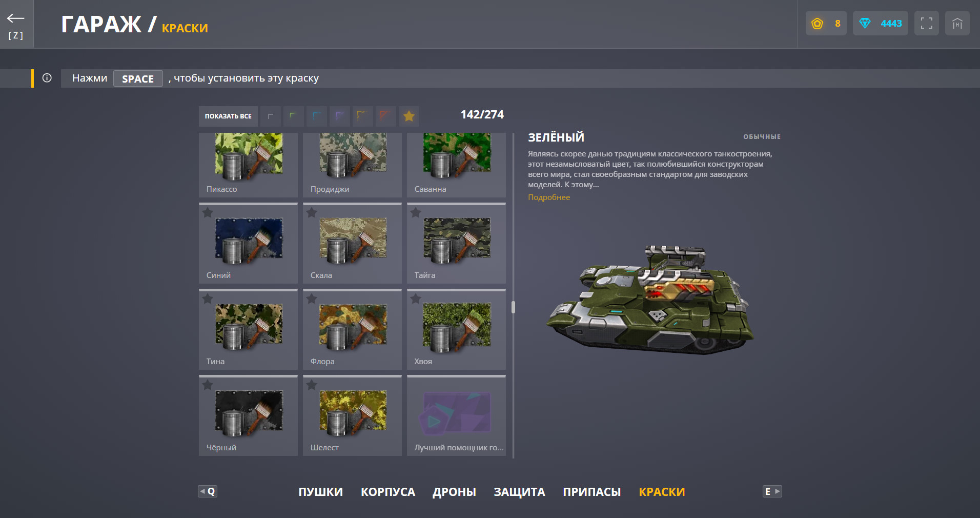
Task: Open the gold coins balance
Action: (826, 24)
